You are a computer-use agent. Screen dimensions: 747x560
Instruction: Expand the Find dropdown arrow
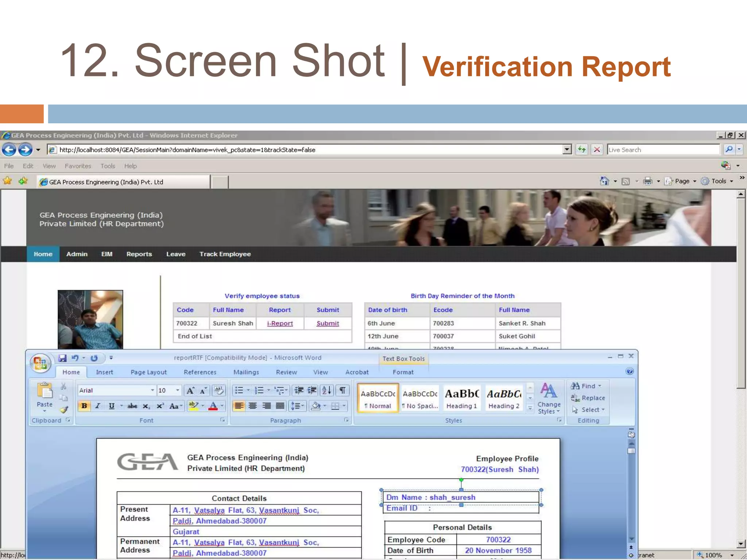coord(600,386)
